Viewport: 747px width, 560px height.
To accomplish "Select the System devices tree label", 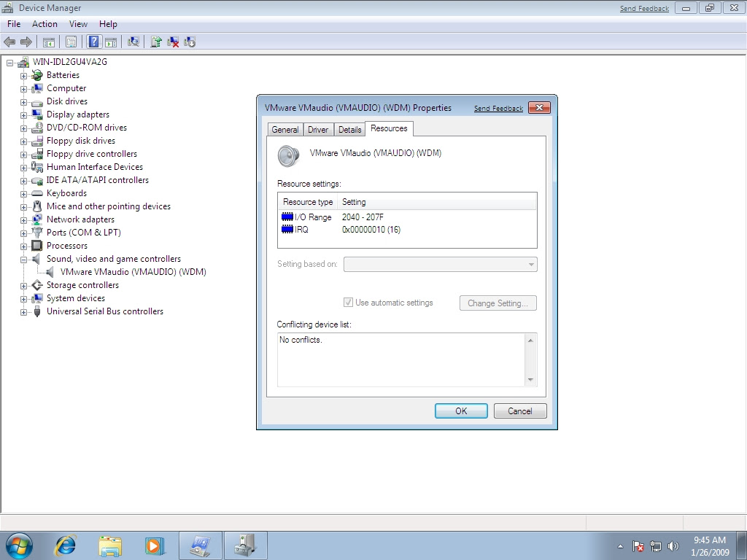I will [76, 298].
